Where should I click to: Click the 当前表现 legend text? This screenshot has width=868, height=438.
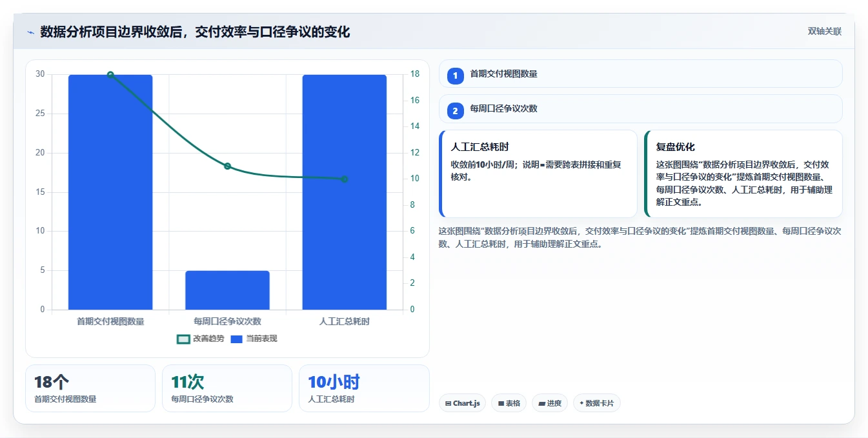click(x=261, y=339)
